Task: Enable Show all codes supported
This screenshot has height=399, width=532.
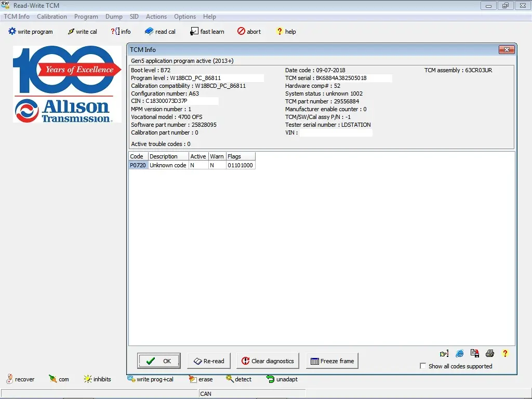Action: point(423,366)
